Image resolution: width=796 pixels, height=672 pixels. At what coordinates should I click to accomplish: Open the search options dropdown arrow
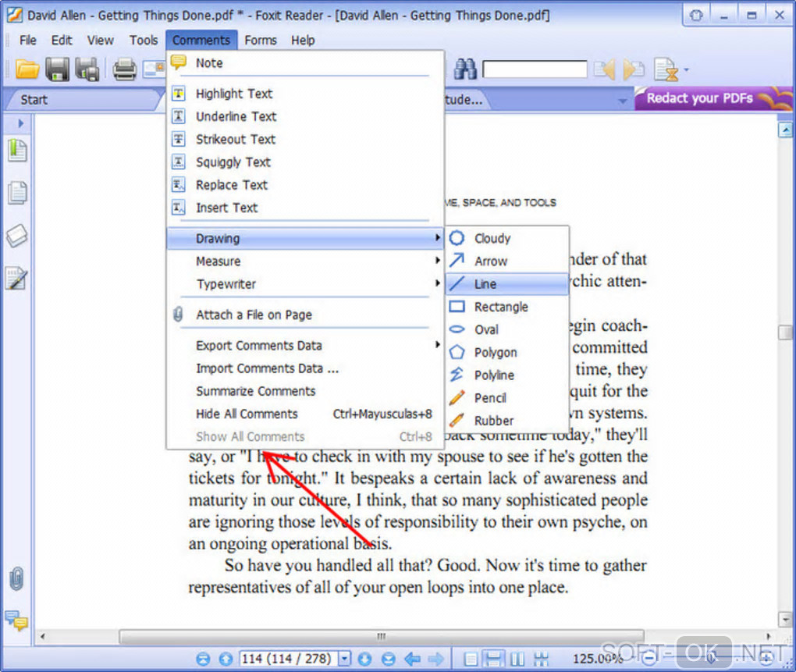click(686, 69)
